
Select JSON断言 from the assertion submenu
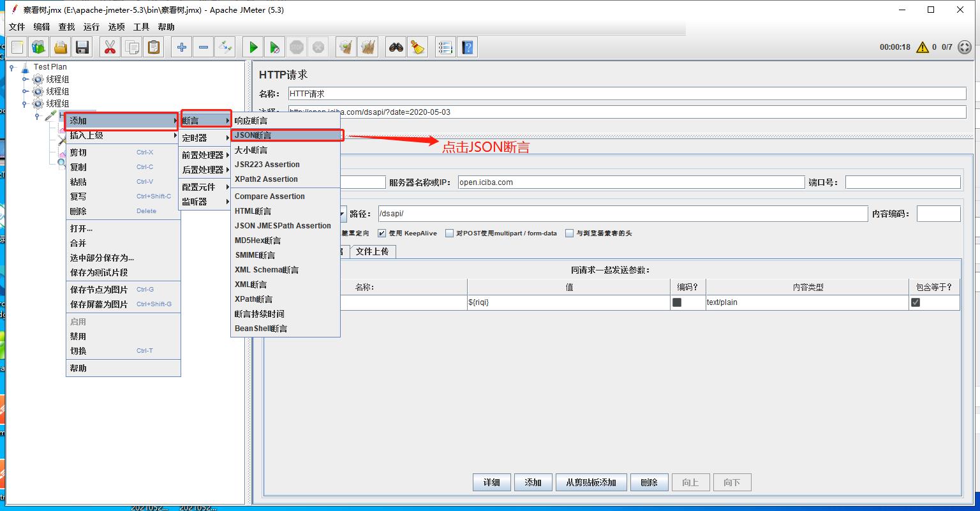tap(287, 135)
